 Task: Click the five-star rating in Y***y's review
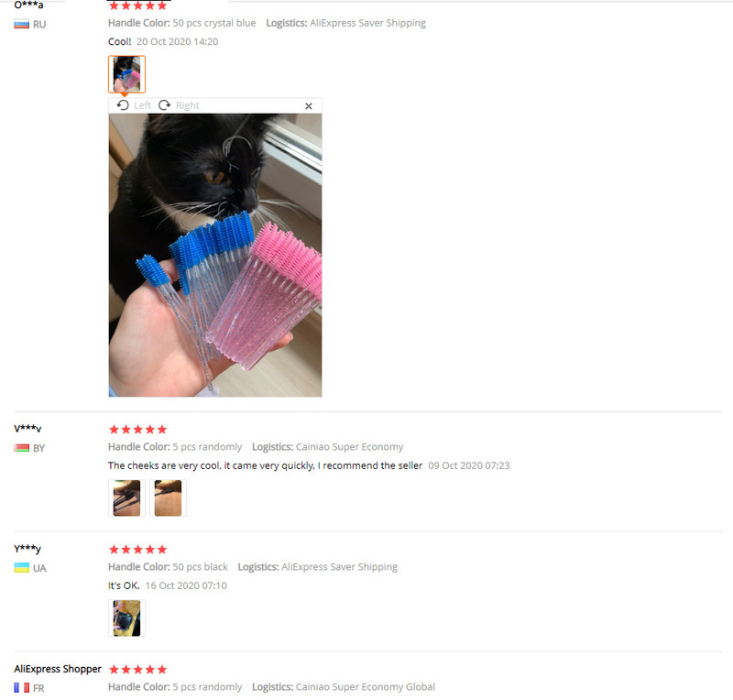pos(138,550)
